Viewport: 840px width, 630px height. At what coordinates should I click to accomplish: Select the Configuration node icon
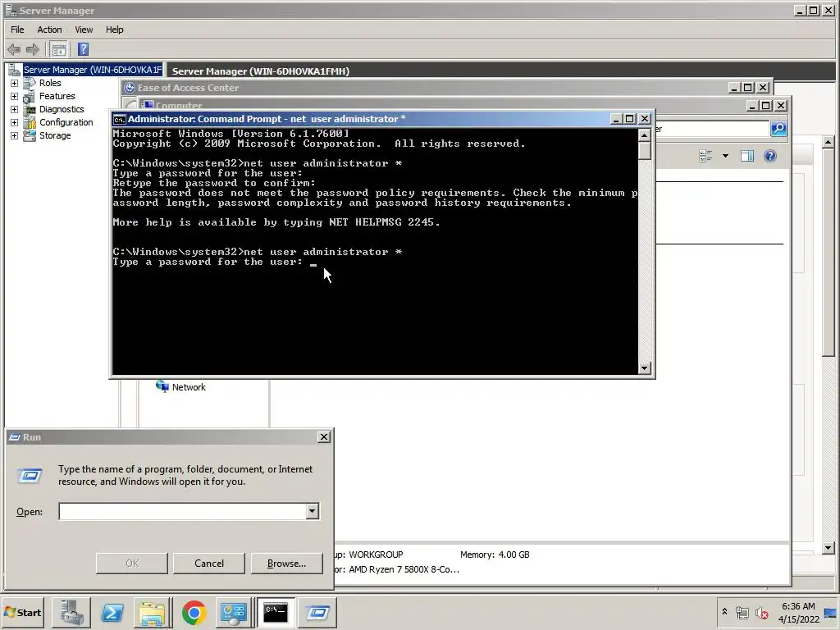click(x=30, y=123)
